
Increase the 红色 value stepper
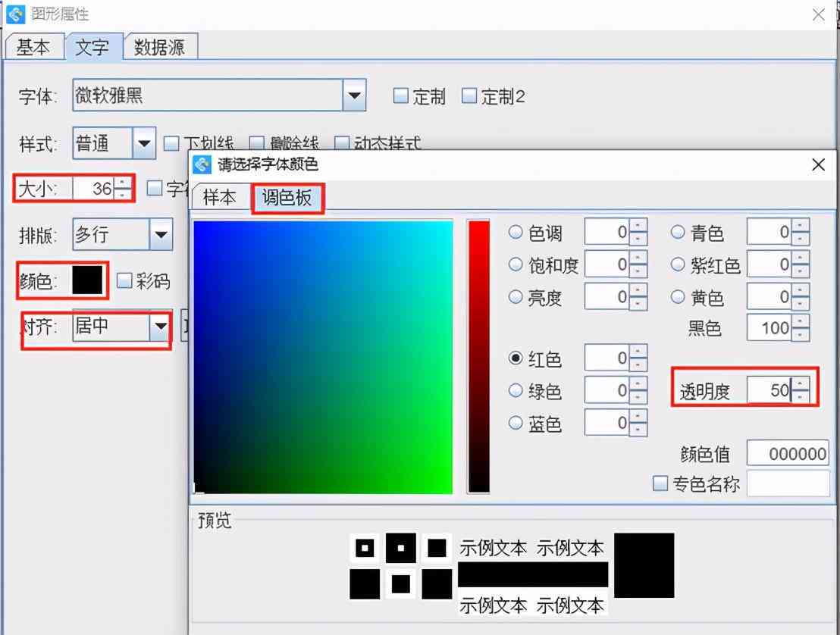638,352
